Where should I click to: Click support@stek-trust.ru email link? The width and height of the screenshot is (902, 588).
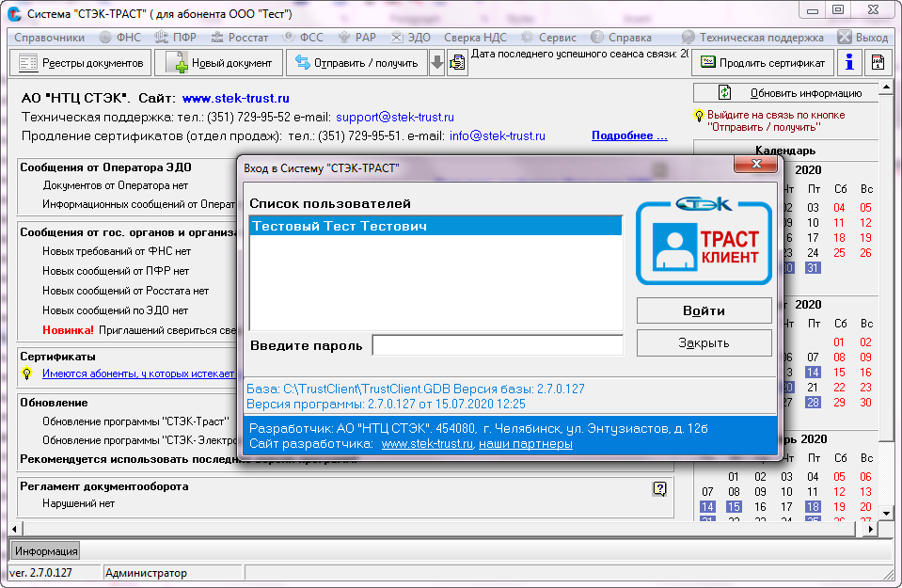click(x=395, y=118)
